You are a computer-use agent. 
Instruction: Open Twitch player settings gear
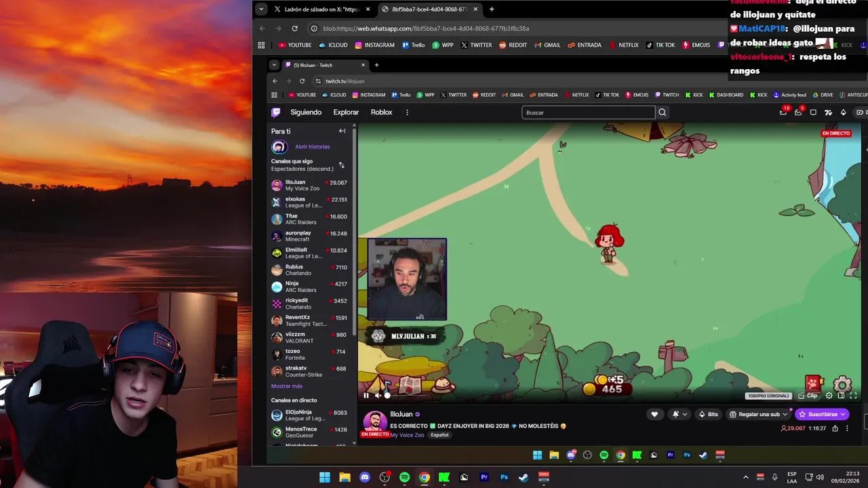tap(829, 396)
